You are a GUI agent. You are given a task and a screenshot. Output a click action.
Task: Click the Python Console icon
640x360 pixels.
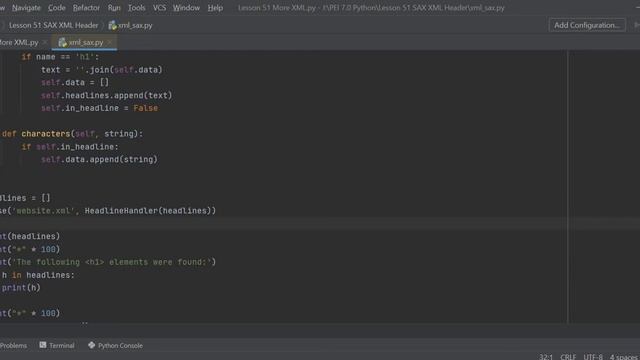(x=91, y=345)
